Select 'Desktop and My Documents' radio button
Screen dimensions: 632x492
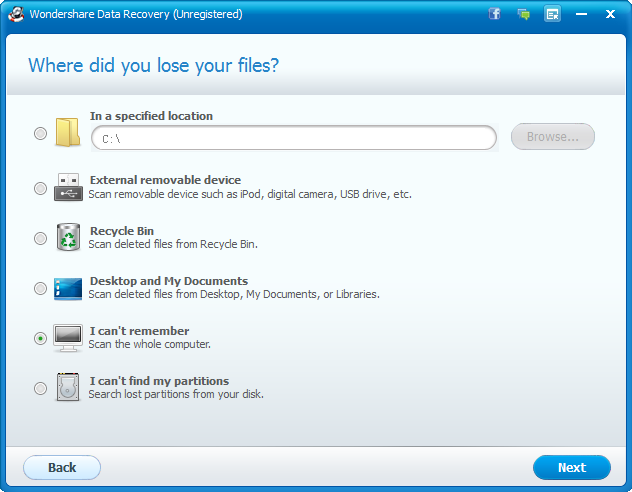point(40,288)
